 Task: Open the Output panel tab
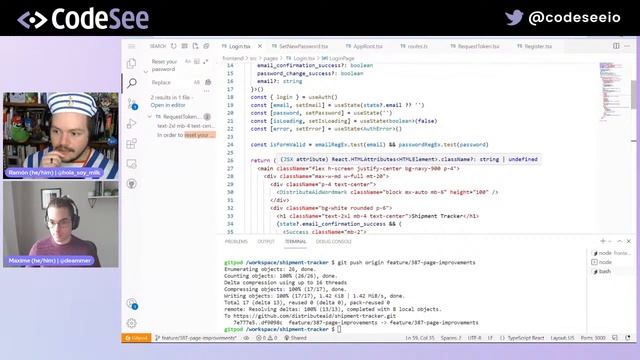(x=266, y=242)
